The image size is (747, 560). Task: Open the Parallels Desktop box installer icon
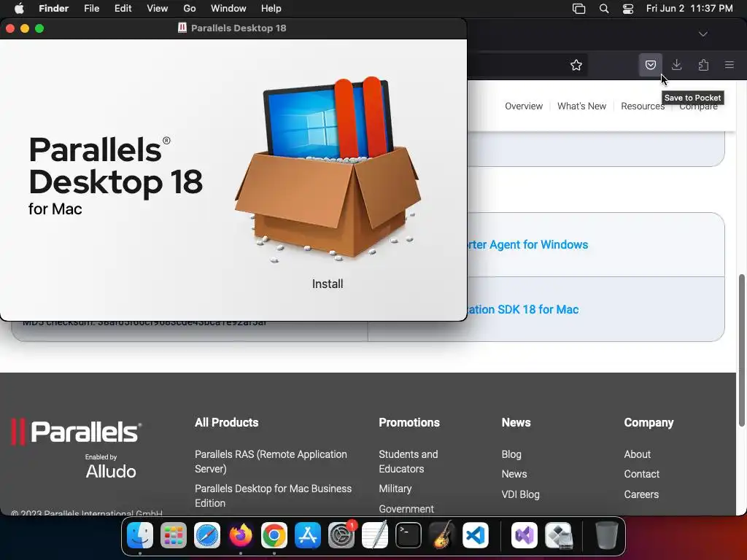coord(328,169)
